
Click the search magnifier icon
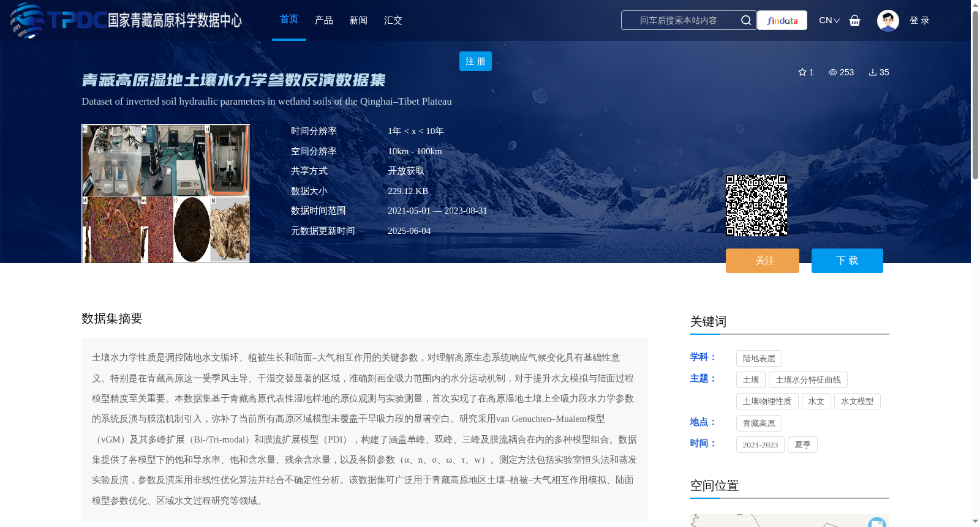click(x=745, y=20)
